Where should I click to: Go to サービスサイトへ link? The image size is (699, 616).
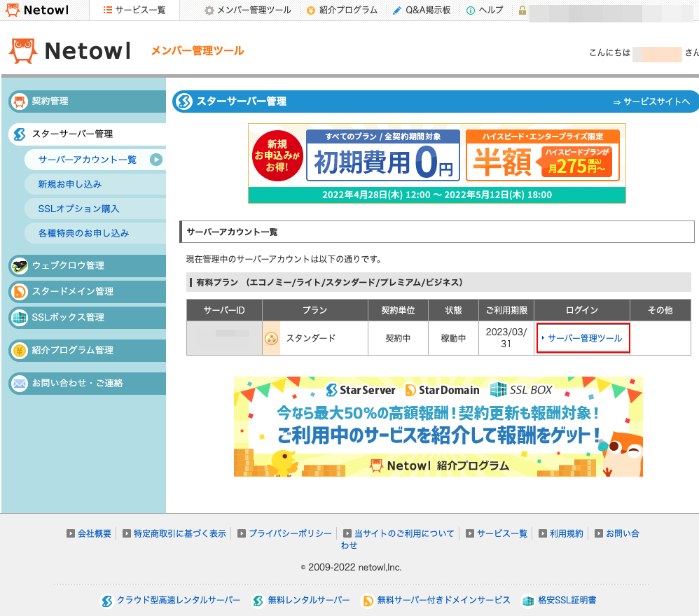coord(651,102)
